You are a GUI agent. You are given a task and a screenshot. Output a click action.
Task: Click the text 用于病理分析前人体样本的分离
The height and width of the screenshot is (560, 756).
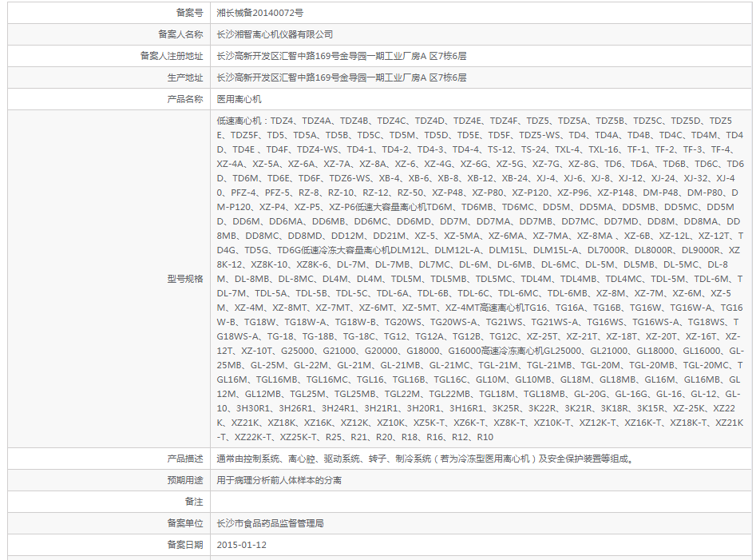coord(279,480)
